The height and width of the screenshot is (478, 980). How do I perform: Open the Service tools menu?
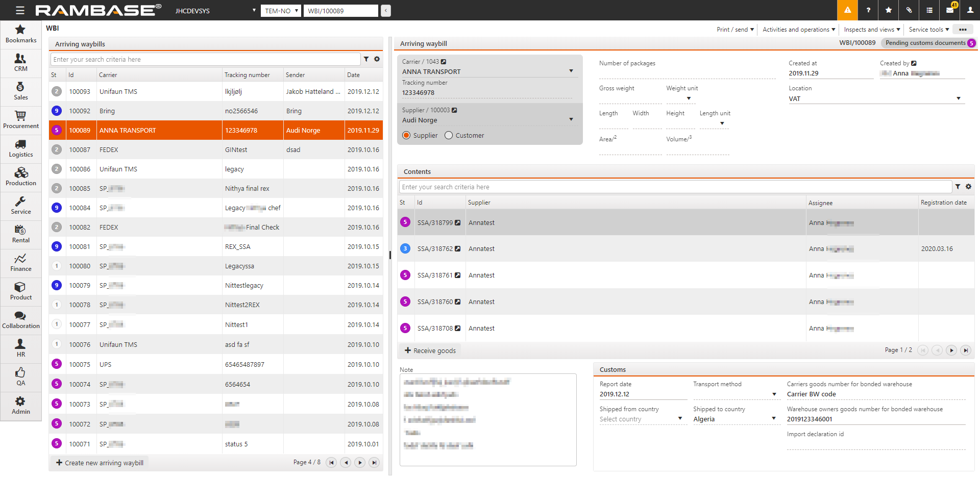tap(928, 30)
